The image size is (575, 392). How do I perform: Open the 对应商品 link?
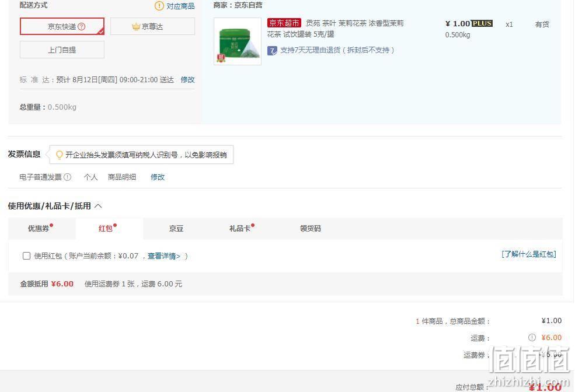[x=180, y=6]
